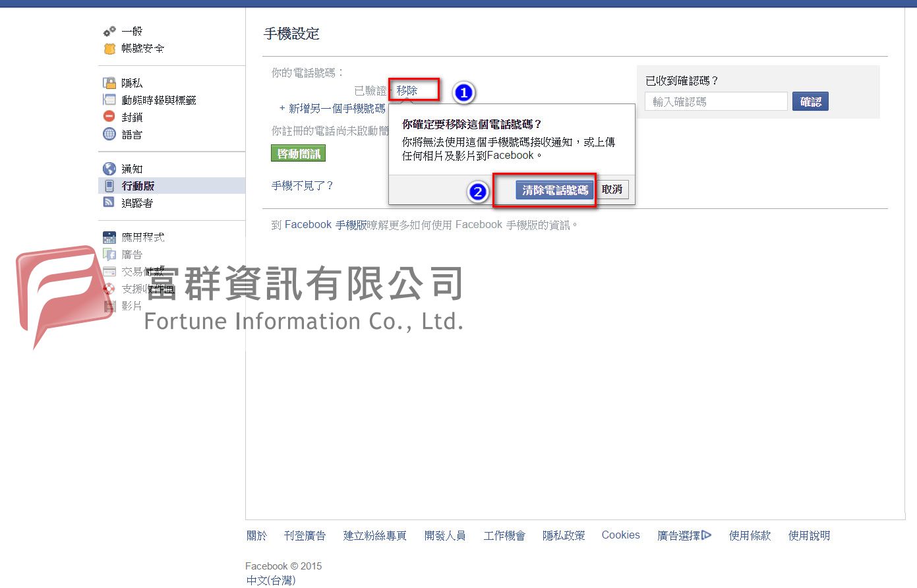
Task: Confirm with 清除電話號碼 button
Action: click(554, 190)
